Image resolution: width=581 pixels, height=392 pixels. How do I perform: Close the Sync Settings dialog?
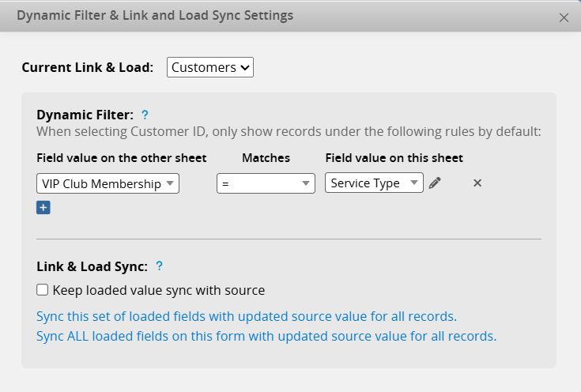pos(564,17)
